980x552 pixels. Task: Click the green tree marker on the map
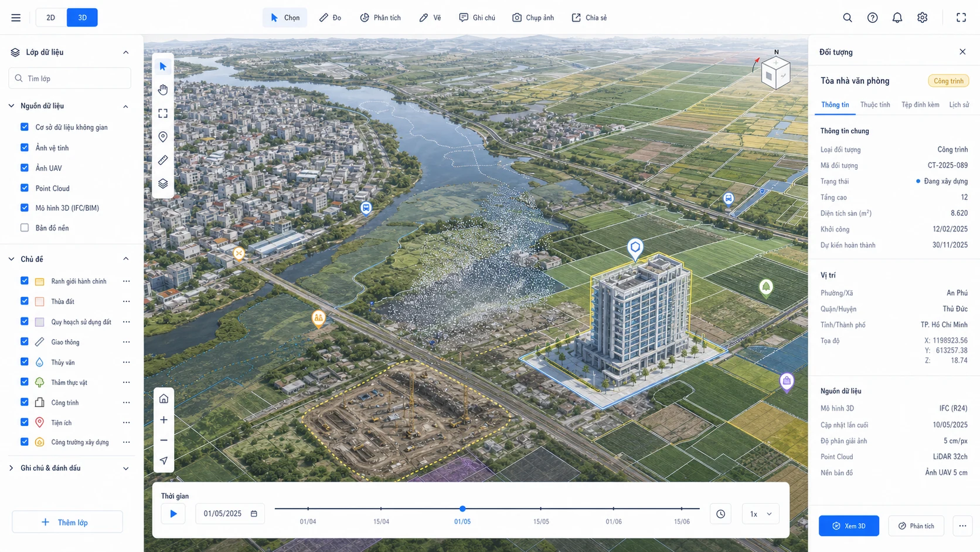tap(766, 288)
